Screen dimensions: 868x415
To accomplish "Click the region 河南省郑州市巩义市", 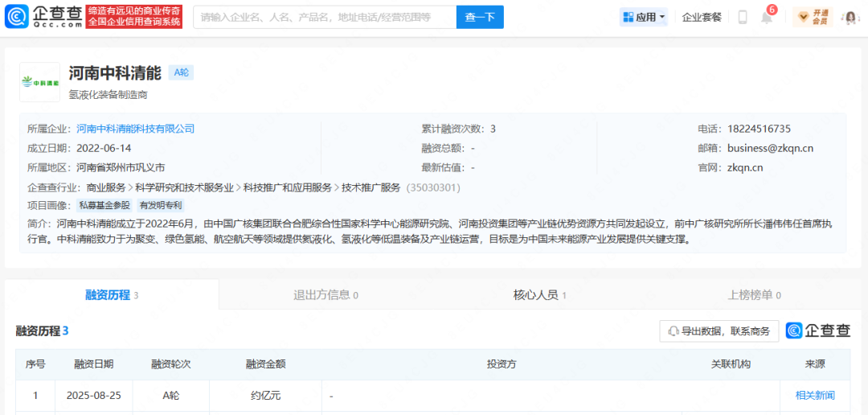I will [x=120, y=167].
